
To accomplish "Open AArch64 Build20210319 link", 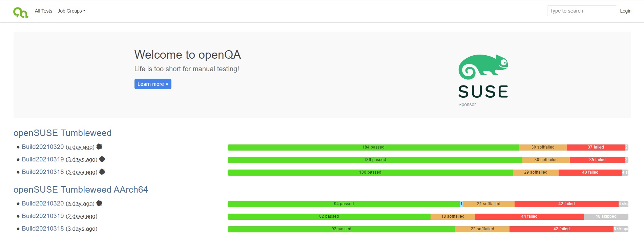I will (x=43, y=216).
